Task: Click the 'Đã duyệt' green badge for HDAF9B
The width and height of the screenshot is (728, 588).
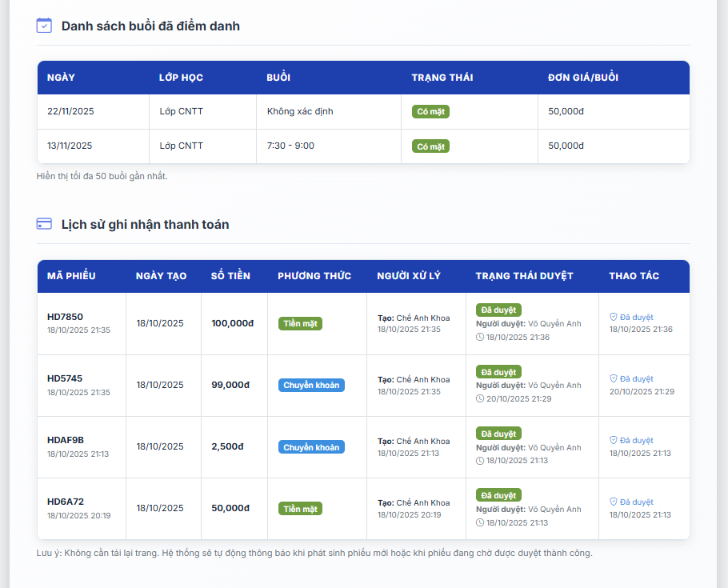Action: coord(498,434)
